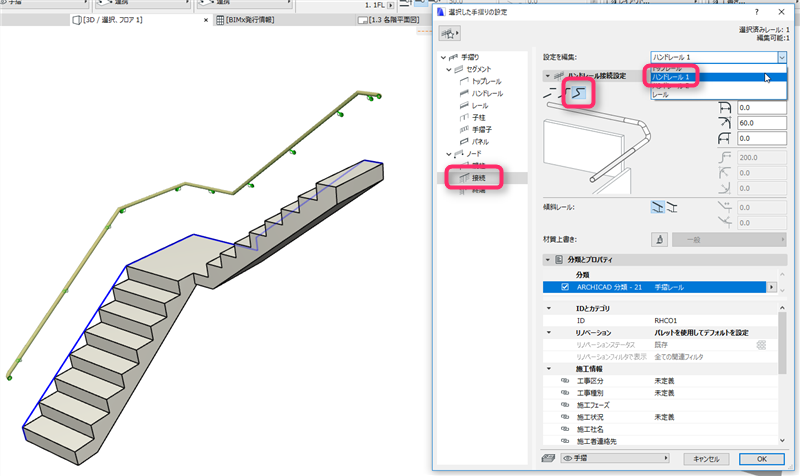Uncheck the ARCHICAD 分類 - 21 checkbox

[x=565, y=287]
